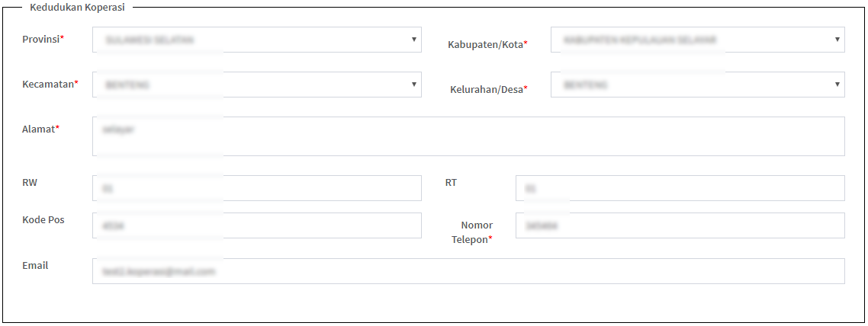Click the Kabupaten/Kota field label
868x326 pixels.
pyautogui.click(x=487, y=44)
